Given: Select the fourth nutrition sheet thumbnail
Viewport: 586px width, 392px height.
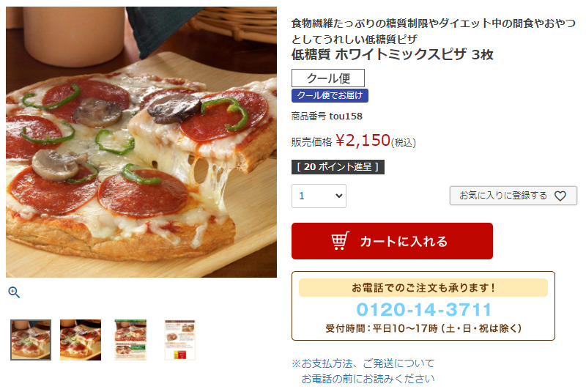Looking at the screenshot, I should [x=180, y=340].
